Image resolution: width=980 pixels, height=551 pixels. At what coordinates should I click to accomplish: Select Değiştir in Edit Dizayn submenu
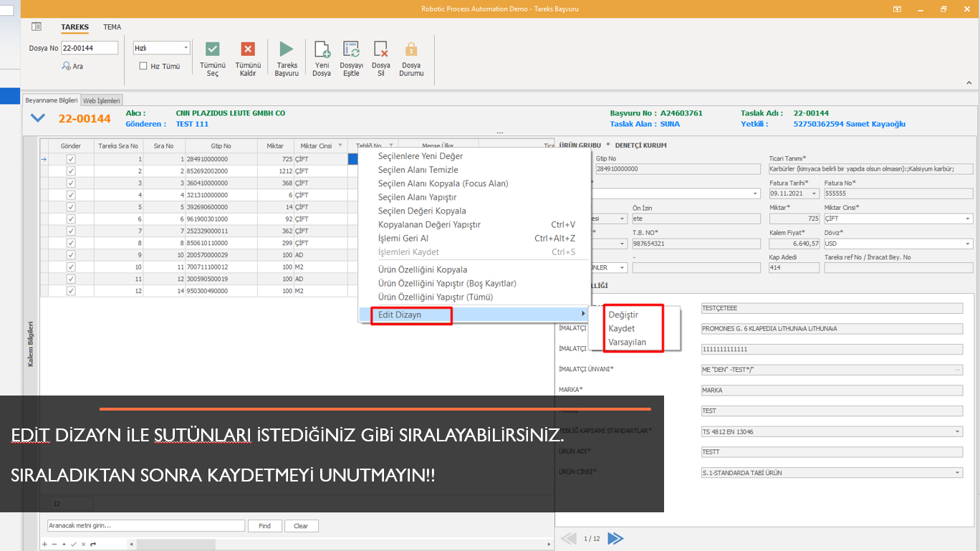click(x=623, y=315)
